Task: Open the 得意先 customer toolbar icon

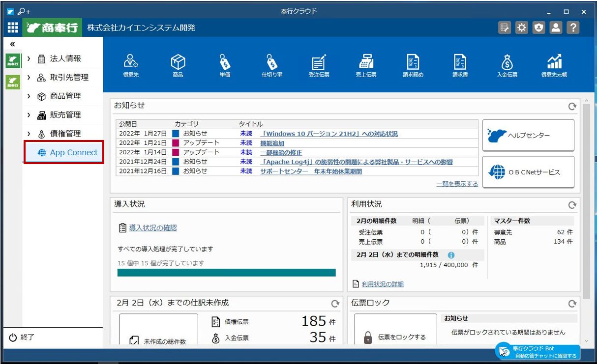Action: coord(131,66)
